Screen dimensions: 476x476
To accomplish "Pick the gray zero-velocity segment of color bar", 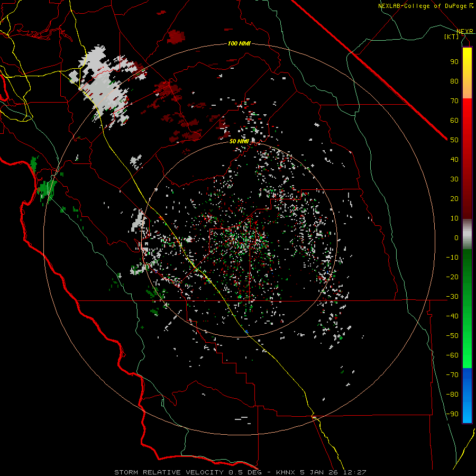I will 467,234.
